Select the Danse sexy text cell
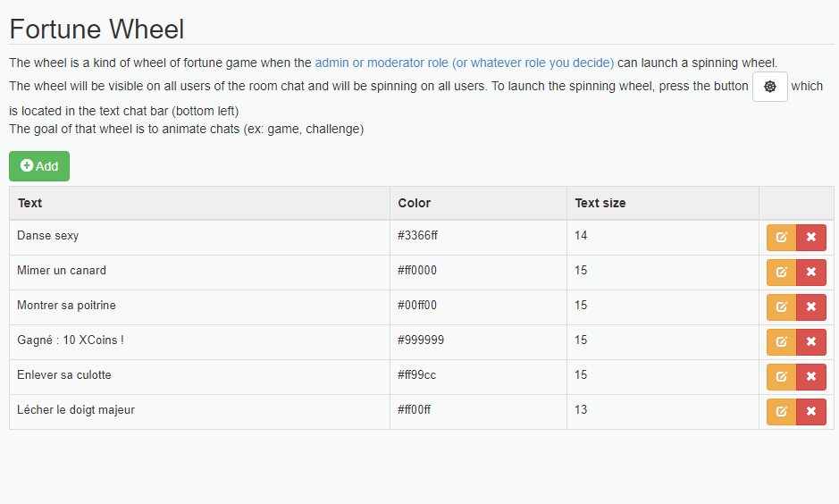Image resolution: width=839 pixels, height=504 pixels. [x=199, y=238]
